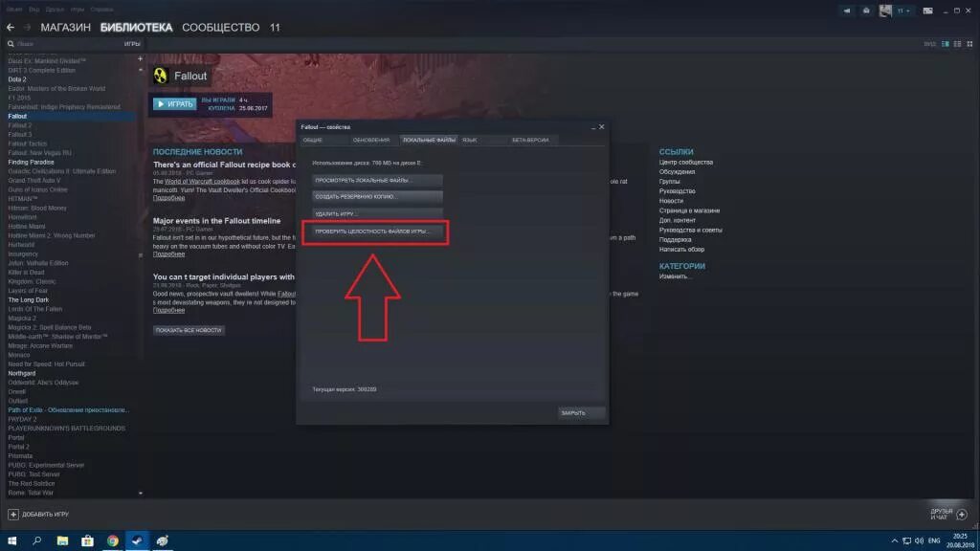Click the ИГРАТЬ play button

[x=175, y=103]
